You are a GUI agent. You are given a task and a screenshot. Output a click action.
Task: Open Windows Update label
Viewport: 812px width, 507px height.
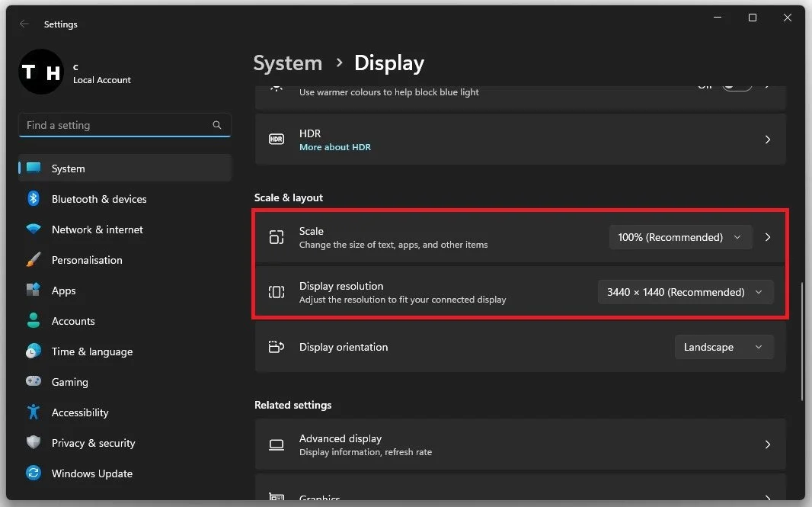(92, 473)
